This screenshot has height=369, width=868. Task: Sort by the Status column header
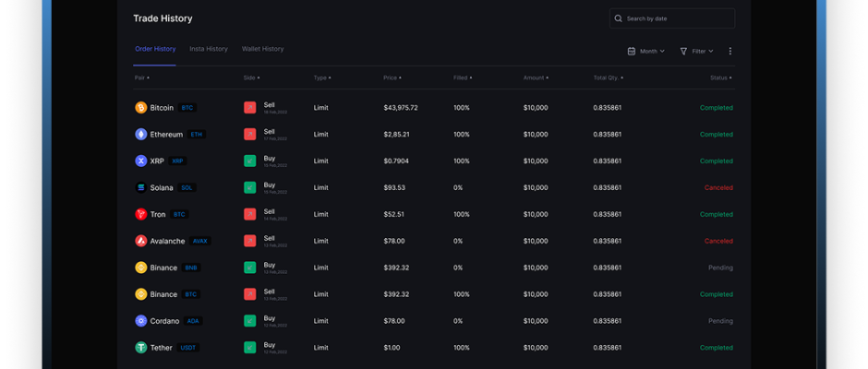(720, 78)
